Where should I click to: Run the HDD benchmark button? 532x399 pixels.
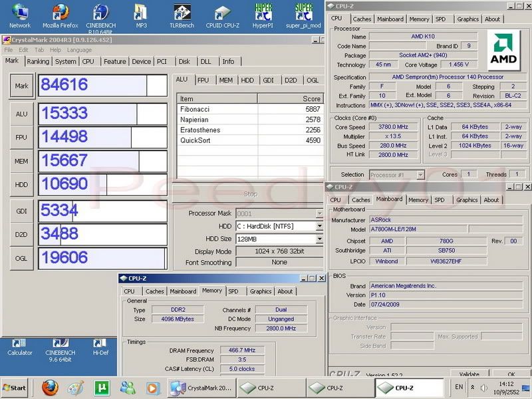tap(22, 185)
